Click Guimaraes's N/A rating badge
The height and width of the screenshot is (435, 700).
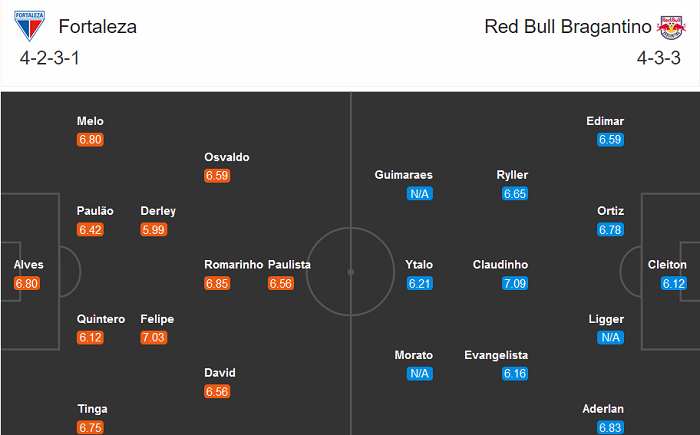(420, 194)
